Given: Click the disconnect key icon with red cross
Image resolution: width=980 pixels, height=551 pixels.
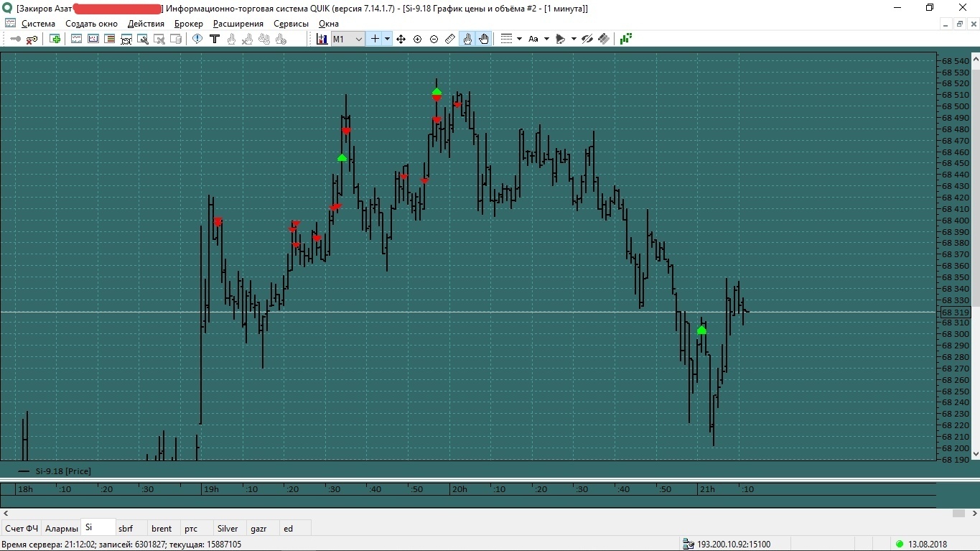Looking at the screenshot, I should pyautogui.click(x=32, y=39).
